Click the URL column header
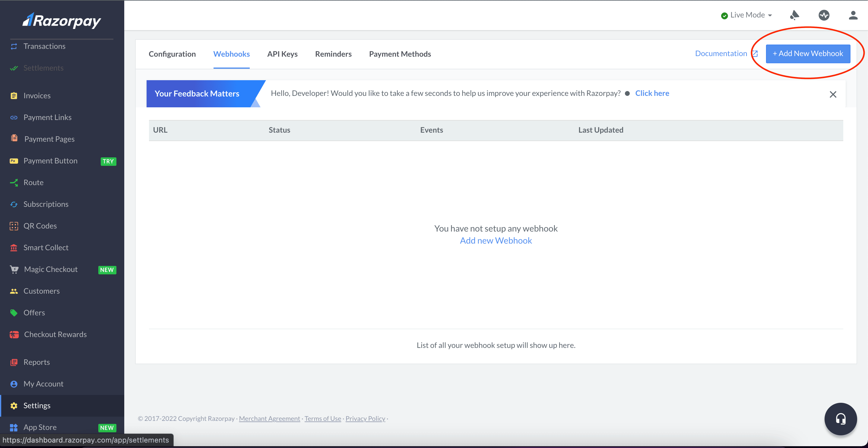The width and height of the screenshot is (868, 448). point(160,130)
